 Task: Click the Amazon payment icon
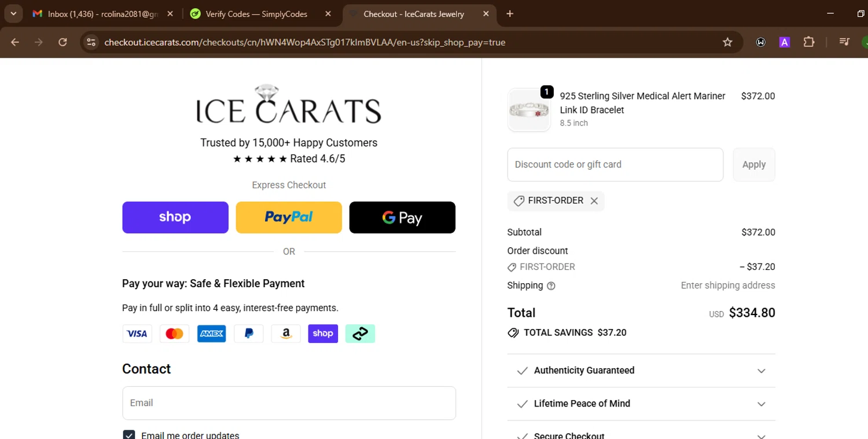pyautogui.click(x=286, y=334)
